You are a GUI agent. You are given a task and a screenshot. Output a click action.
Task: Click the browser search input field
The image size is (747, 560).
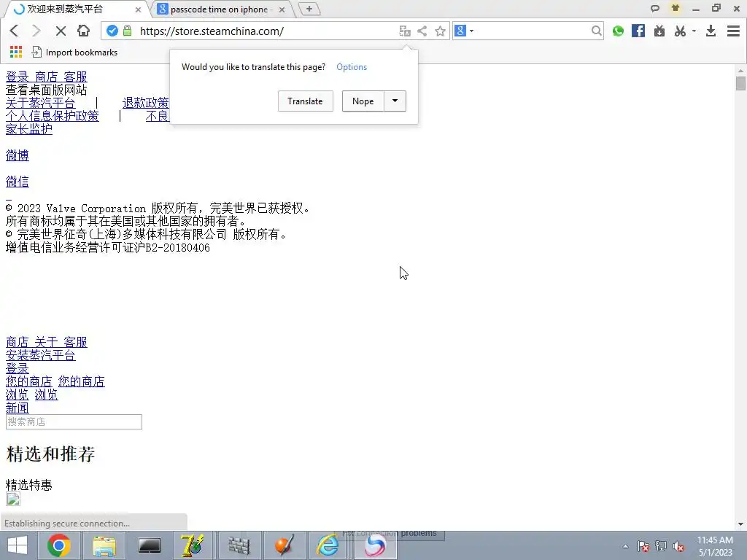tap(531, 31)
